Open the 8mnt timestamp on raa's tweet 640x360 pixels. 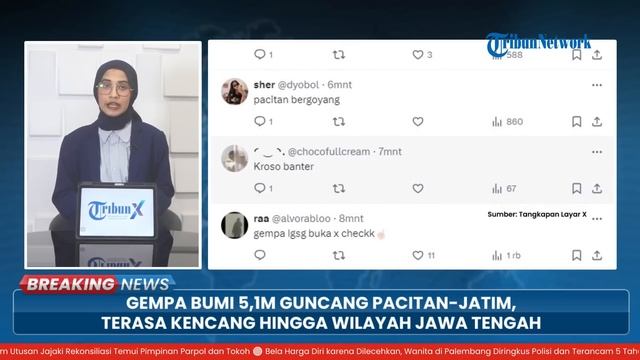coord(351,219)
